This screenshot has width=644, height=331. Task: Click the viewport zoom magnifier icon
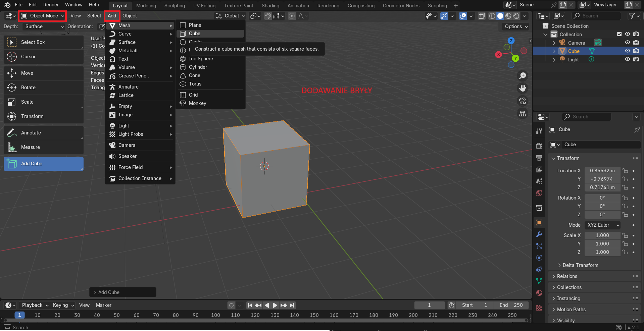click(x=523, y=76)
